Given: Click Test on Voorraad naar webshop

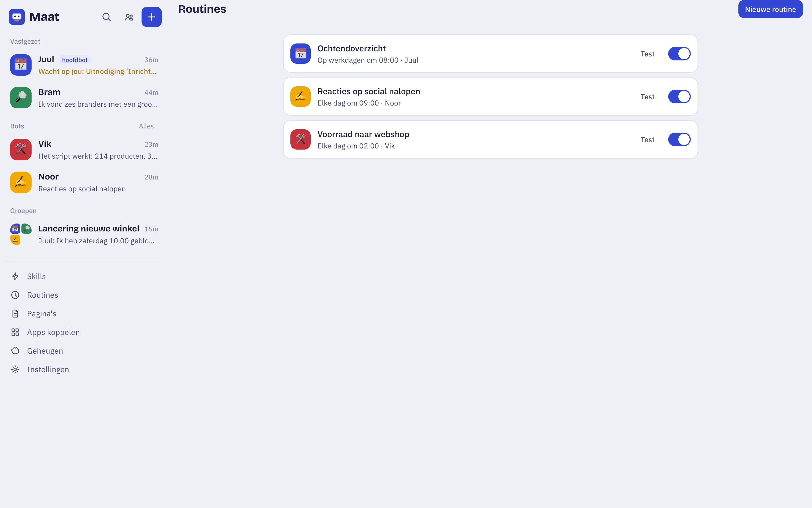Looking at the screenshot, I should click(647, 140).
